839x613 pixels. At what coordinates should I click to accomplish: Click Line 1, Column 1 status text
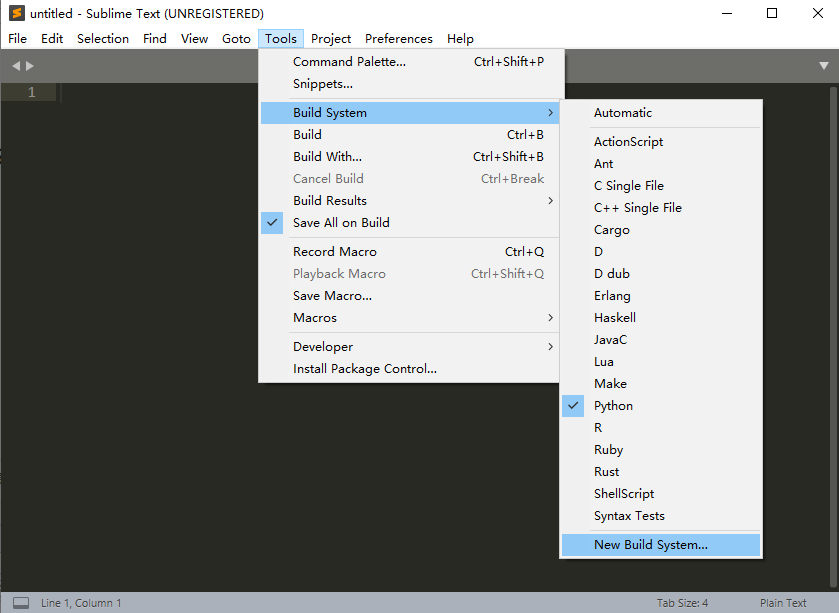click(81, 603)
